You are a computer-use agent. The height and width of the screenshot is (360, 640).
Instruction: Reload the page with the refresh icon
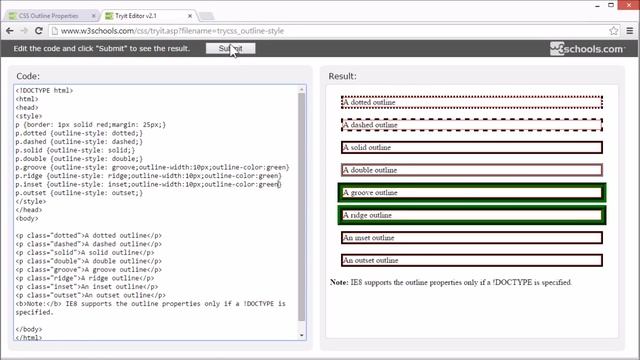pos(39,31)
